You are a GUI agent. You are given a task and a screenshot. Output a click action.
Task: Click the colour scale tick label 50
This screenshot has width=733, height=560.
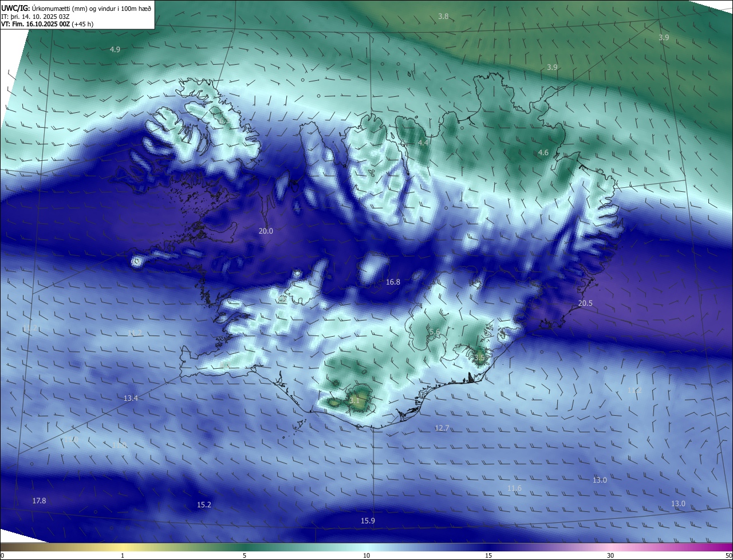coord(728,555)
